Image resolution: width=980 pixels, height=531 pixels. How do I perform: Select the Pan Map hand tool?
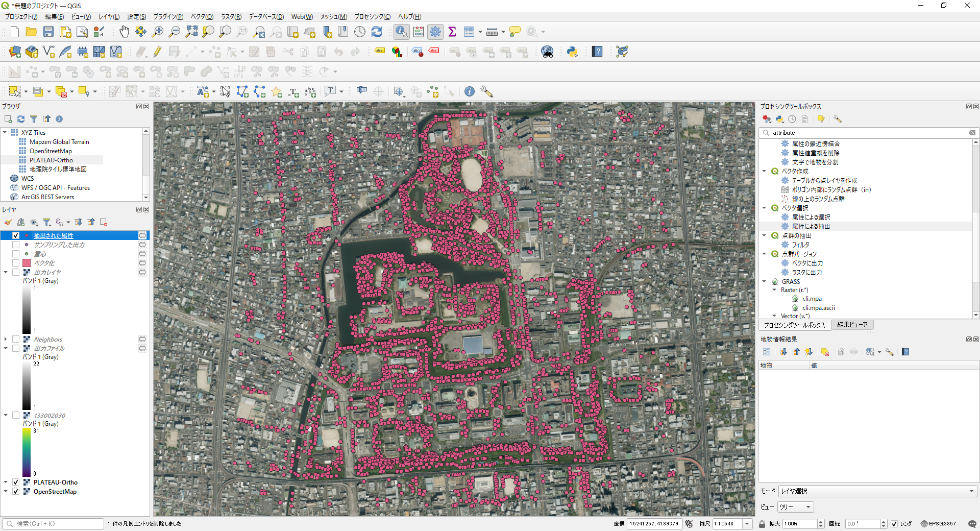[124, 32]
